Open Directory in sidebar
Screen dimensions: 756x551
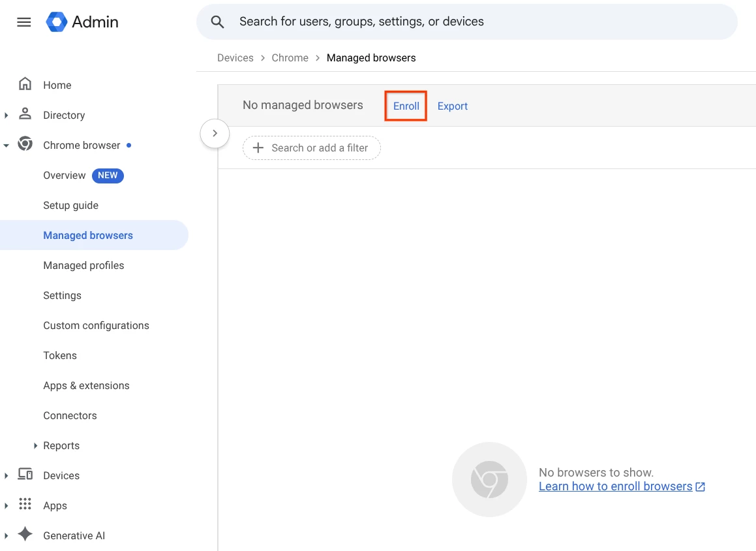64,115
